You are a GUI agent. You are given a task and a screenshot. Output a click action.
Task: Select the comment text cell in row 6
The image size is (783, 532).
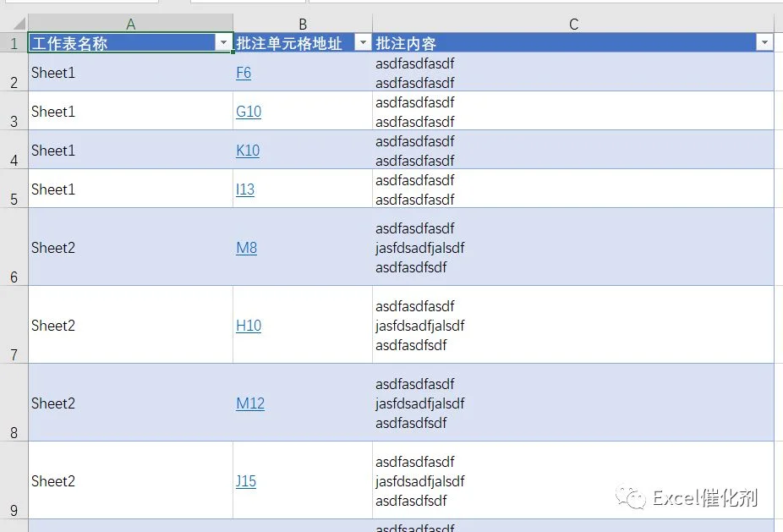click(573, 247)
